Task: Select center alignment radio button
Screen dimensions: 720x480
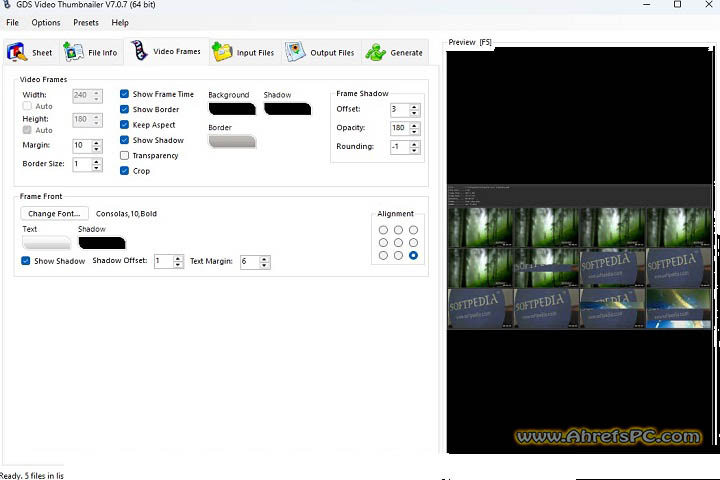Action: 398,243
